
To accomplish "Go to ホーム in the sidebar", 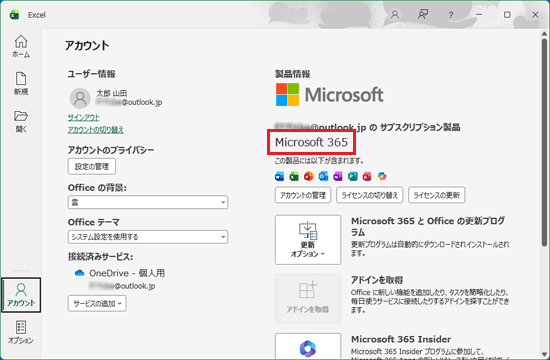I will click(x=21, y=46).
